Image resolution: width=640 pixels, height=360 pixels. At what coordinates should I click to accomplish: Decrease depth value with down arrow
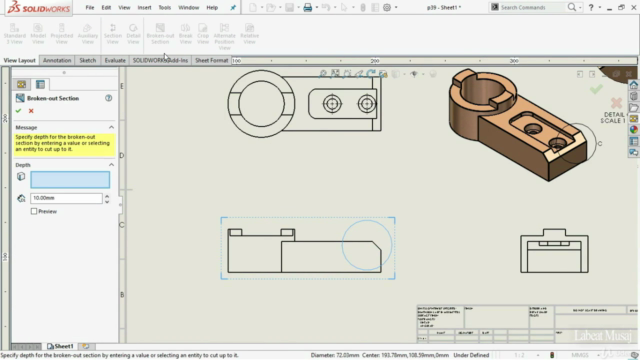click(x=107, y=201)
